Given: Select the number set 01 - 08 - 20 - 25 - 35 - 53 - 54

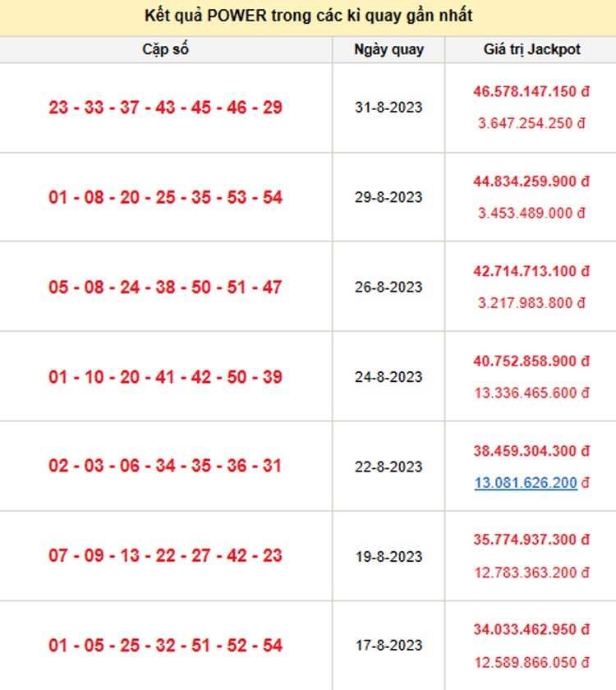Looking at the screenshot, I should coord(165,197).
